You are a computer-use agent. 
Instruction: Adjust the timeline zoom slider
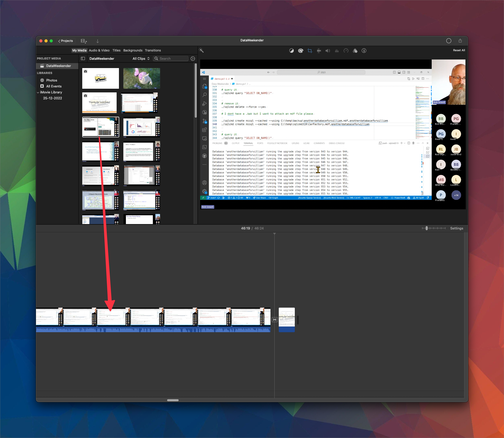point(427,228)
